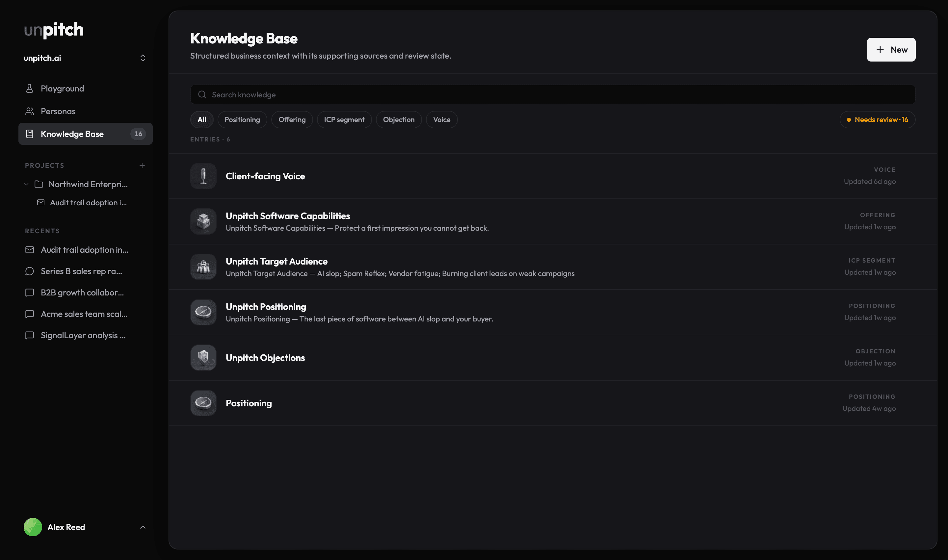Click message icon beside B2B growth collabor
Image resolution: width=948 pixels, height=560 pixels.
pos(29,293)
